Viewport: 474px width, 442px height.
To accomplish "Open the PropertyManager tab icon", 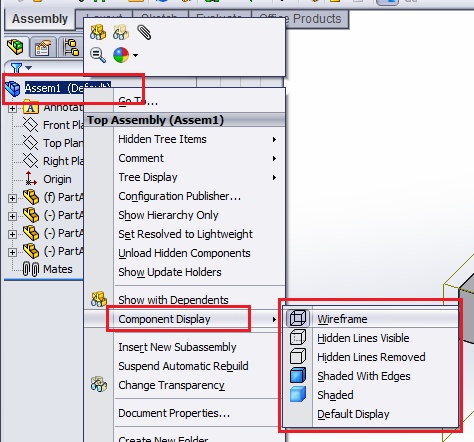I will [43, 48].
